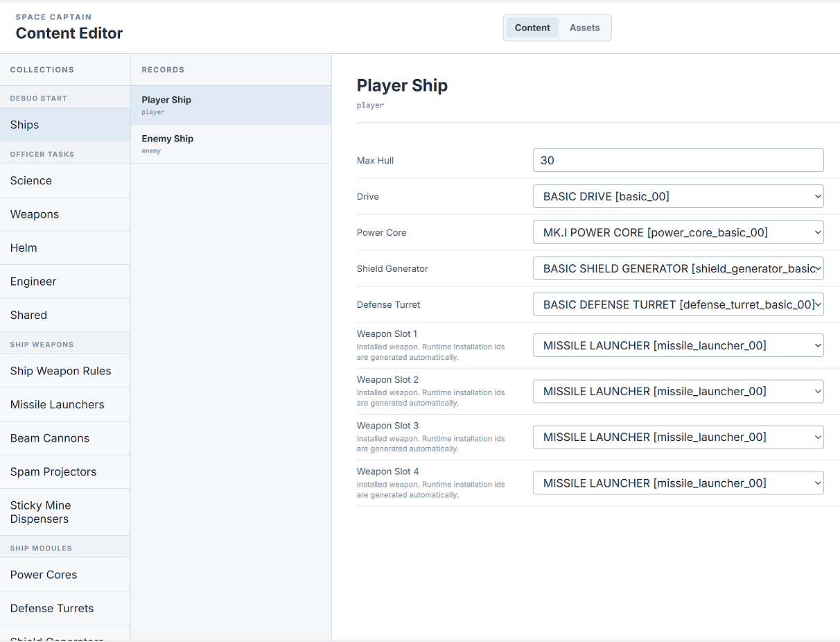Open Ship Weapon Rules collection
This screenshot has width=840, height=642.
(65, 371)
